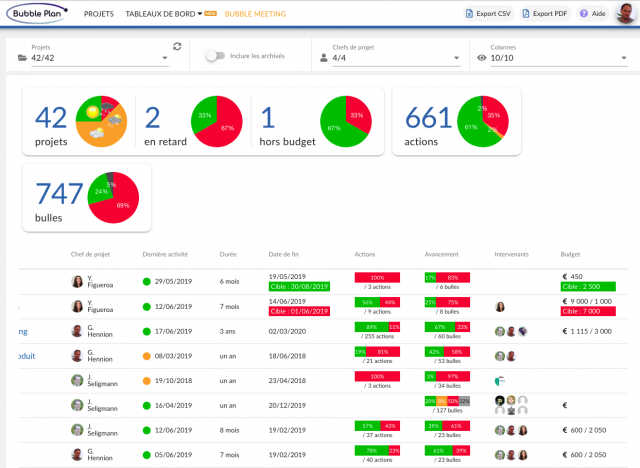Open the PROJETS menu item
Viewport: 640px width, 468px height.
[x=98, y=14]
